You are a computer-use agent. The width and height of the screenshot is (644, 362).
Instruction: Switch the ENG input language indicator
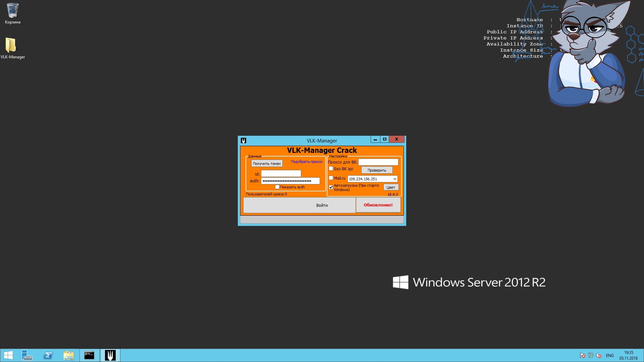coord(610,356)
